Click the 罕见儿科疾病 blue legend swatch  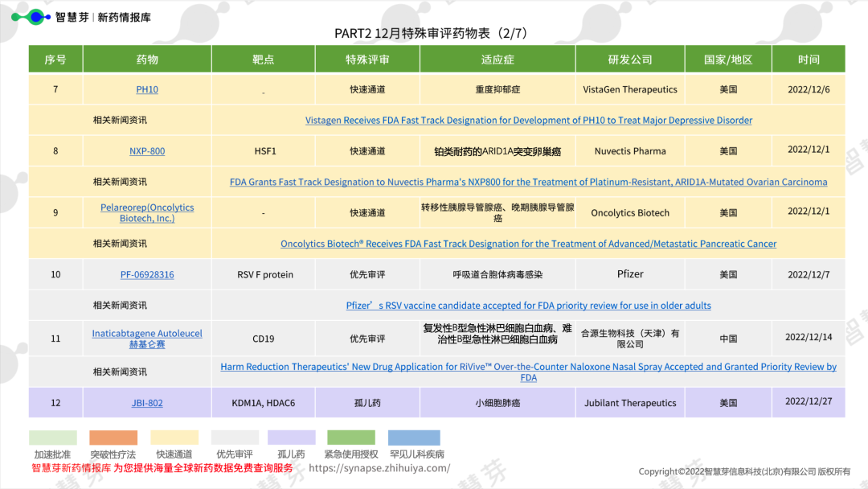tap(414, 438)
